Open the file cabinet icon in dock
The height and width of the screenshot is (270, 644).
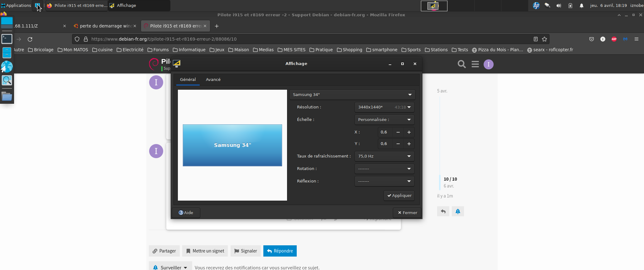pyautogui.click(x=7, y=53)
